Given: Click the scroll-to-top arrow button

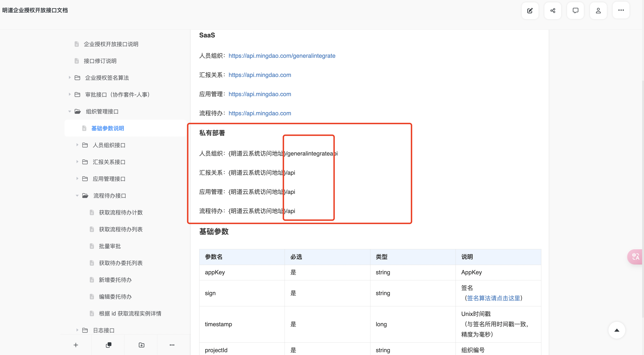Looking at the screenshot, I should (617, 330).
